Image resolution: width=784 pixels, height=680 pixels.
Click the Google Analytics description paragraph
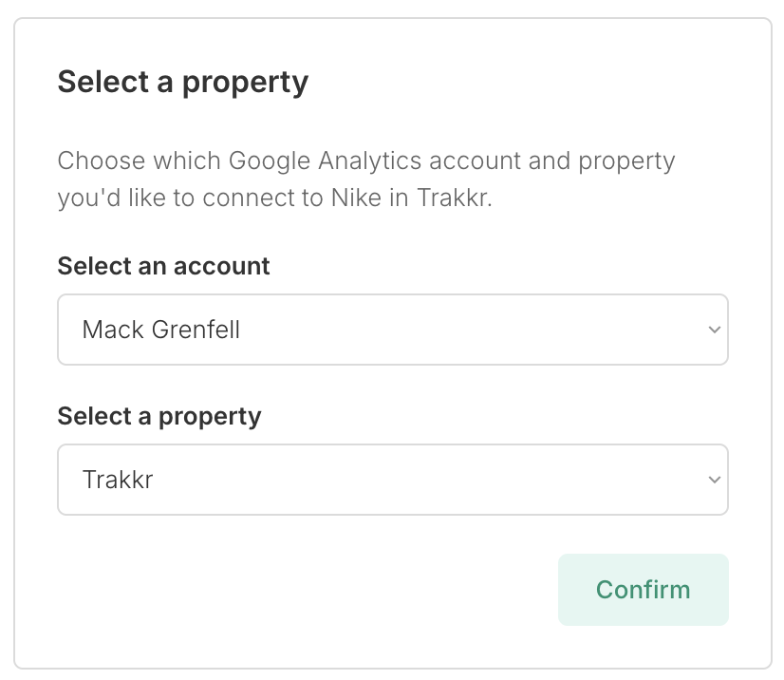[365, 179]
